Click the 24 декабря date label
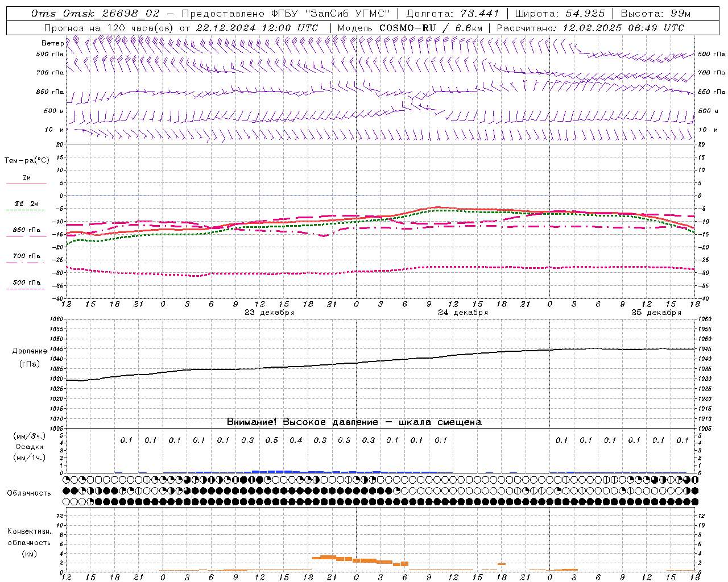728x582 pixels. 463,313
